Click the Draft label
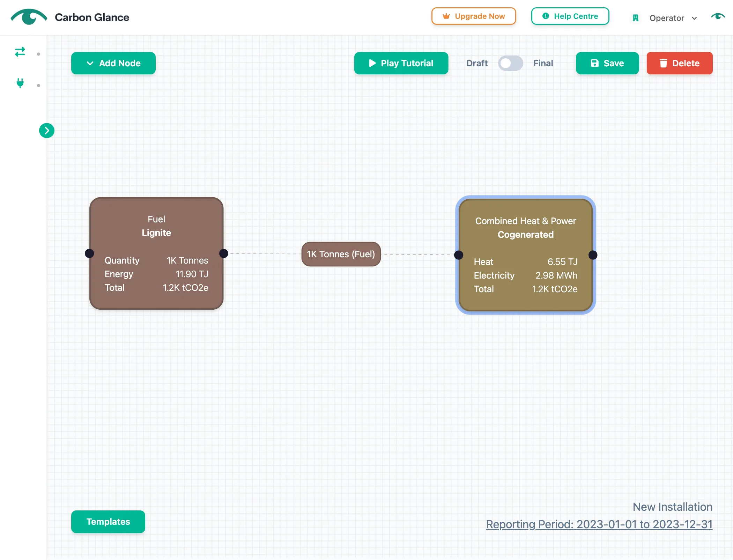733x560 pixels. click(x=477, y=63)
